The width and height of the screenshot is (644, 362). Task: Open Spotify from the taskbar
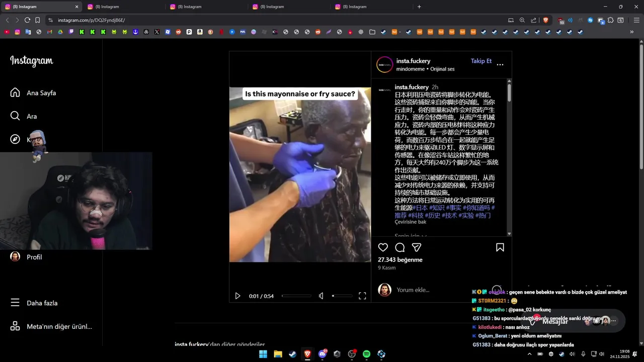367,354
